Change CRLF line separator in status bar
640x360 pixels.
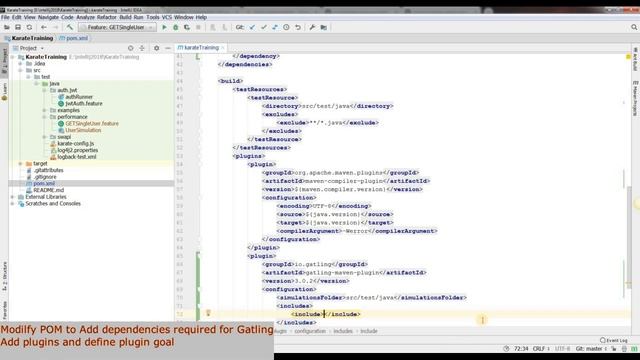click(541, 349)
